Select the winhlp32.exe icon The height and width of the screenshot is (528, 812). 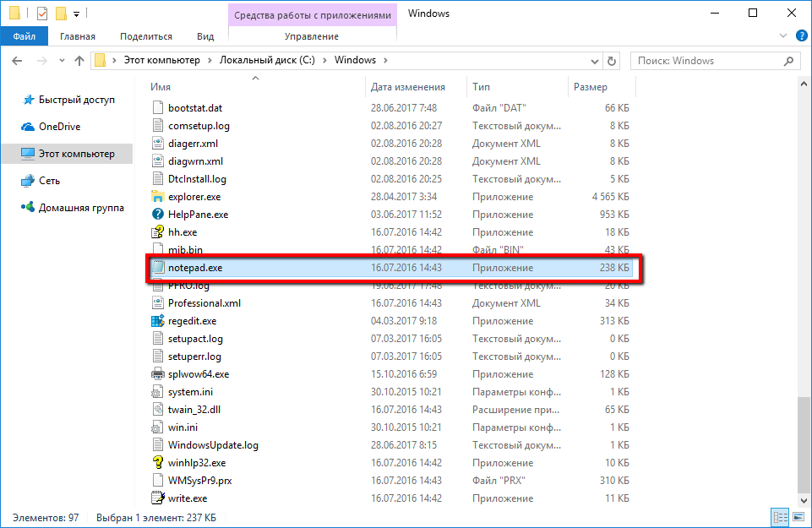[157, 463]
